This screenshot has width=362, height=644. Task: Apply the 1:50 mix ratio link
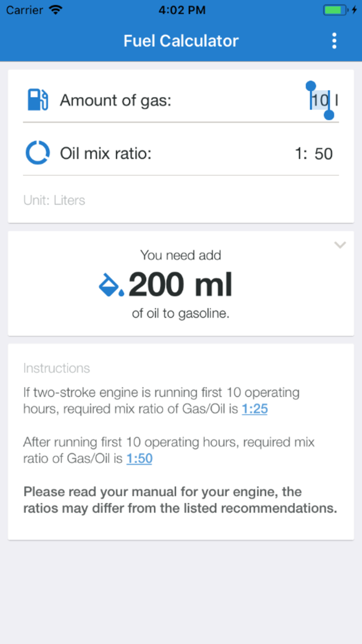139,459
